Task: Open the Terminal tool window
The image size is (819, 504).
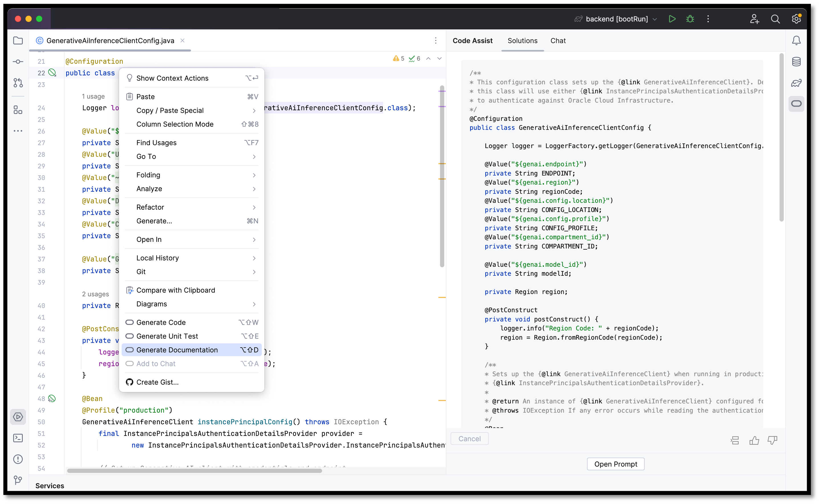Action: (x=18, y=438)
